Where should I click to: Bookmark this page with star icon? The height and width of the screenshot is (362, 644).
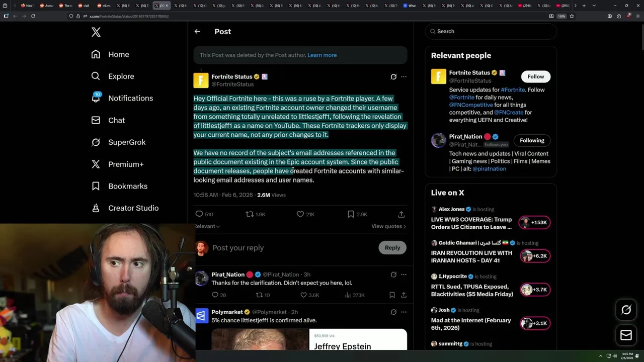click(x=572, y=16)
